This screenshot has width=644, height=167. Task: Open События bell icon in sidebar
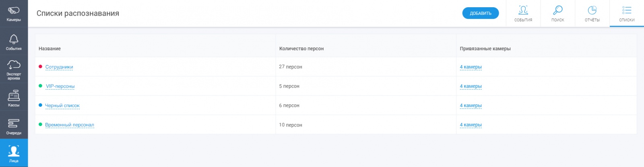(14, 42)
